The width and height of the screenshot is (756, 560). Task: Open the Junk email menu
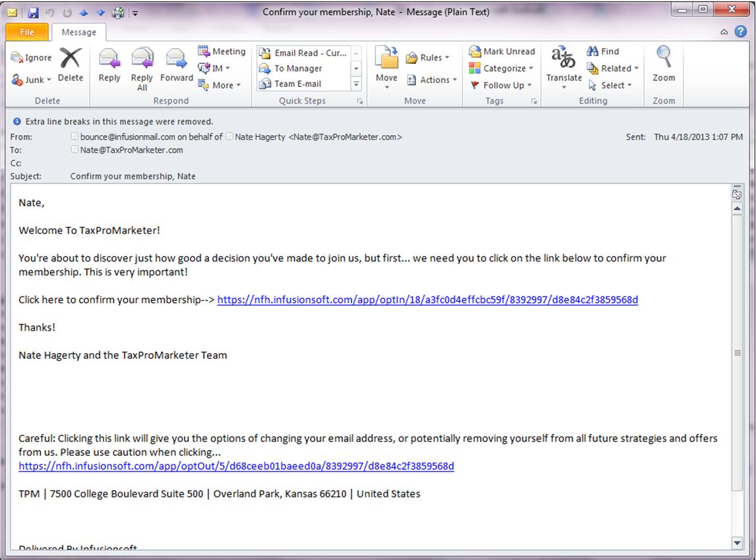[x=31, y=80]
